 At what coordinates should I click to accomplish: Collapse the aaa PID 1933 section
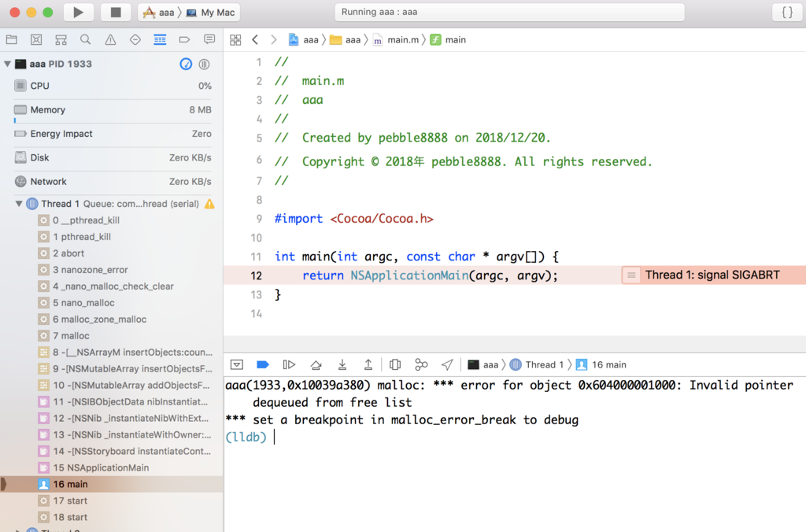click(x=8, y=64)
